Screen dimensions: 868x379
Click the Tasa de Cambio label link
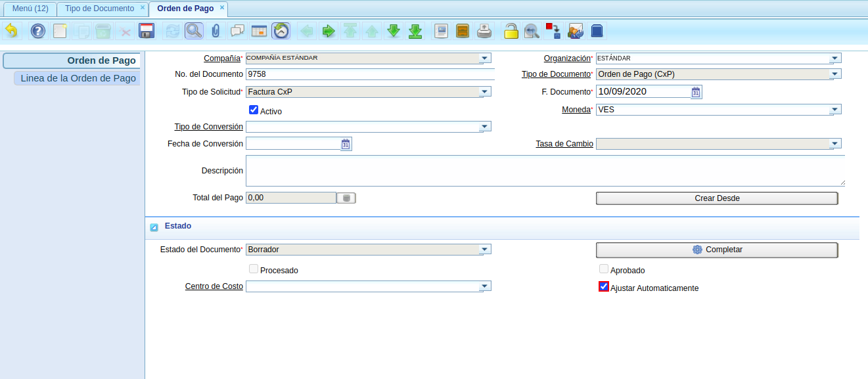coord(564,143)
